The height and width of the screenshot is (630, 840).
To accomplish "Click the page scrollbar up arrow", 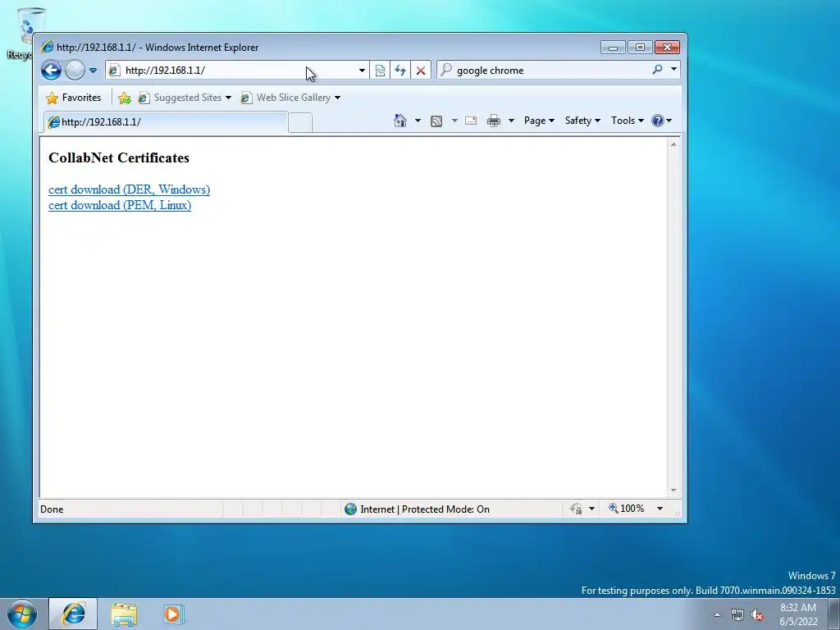I will pyautogui.click(x=673, y=144).
